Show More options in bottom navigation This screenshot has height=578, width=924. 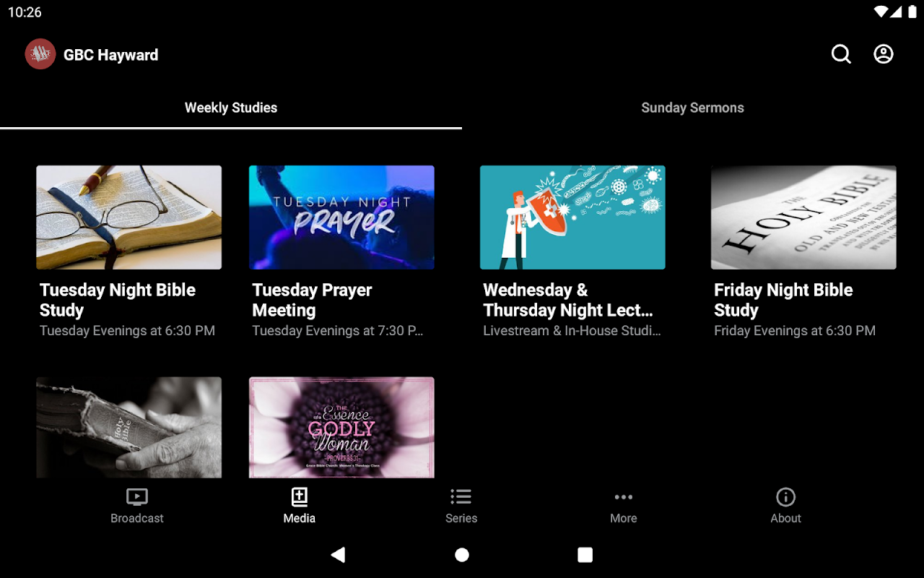click(624, 497)
